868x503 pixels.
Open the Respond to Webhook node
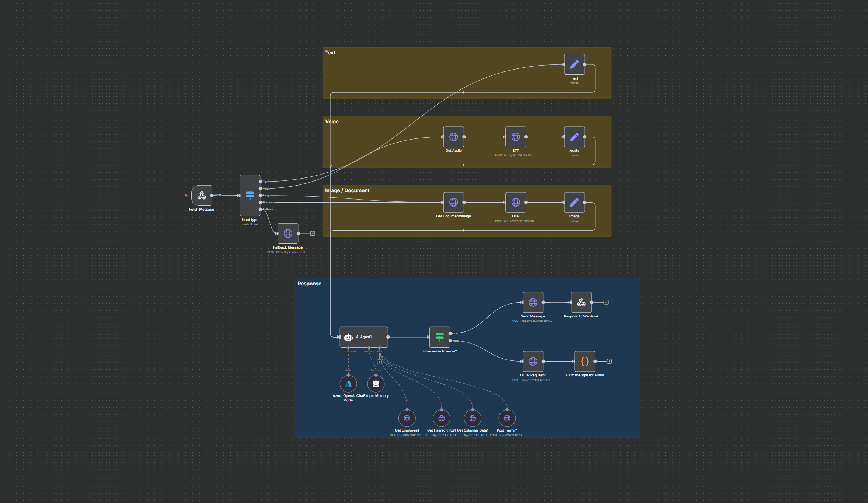coord(581,302)
